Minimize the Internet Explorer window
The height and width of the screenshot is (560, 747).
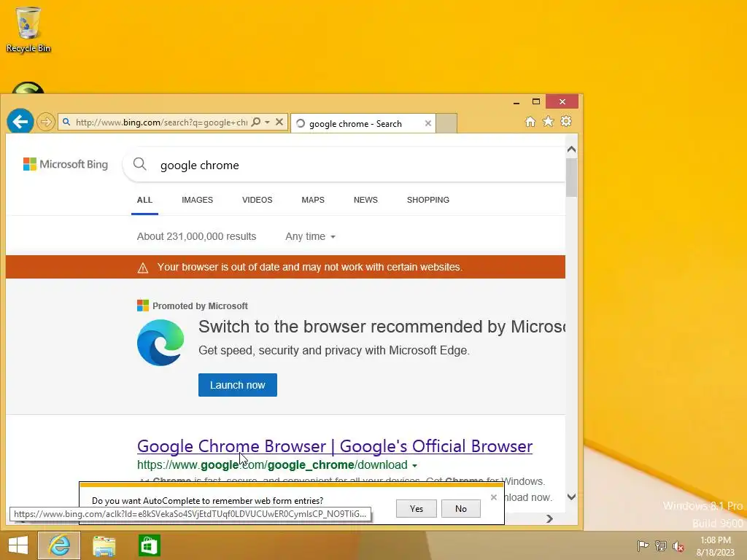(516, 102)
